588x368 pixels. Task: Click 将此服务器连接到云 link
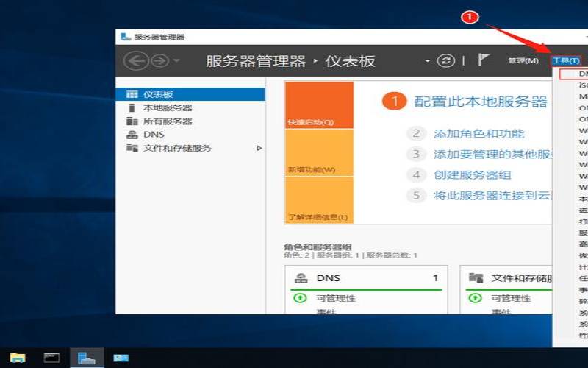click(x=492, y=196)
